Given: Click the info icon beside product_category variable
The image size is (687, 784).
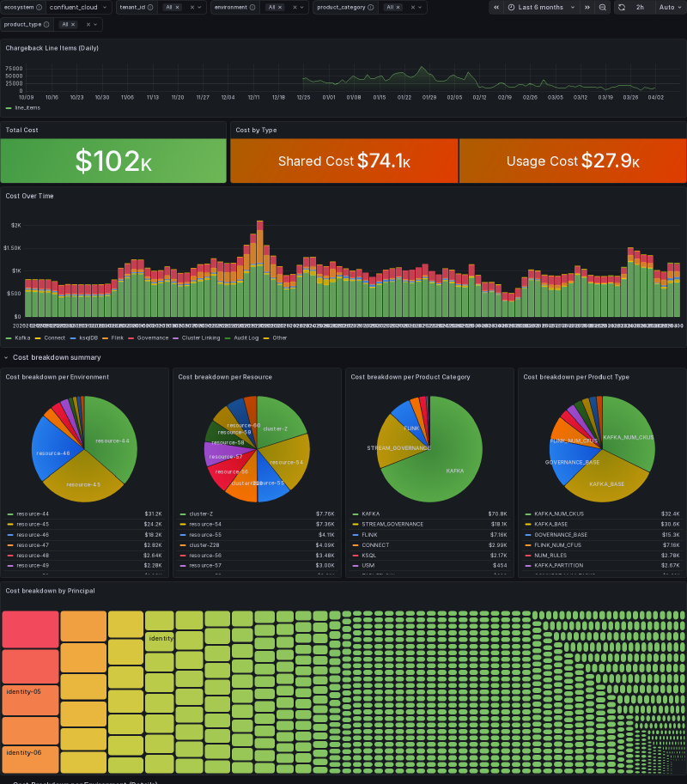Looking at the screenshot, I should point(370,8).
